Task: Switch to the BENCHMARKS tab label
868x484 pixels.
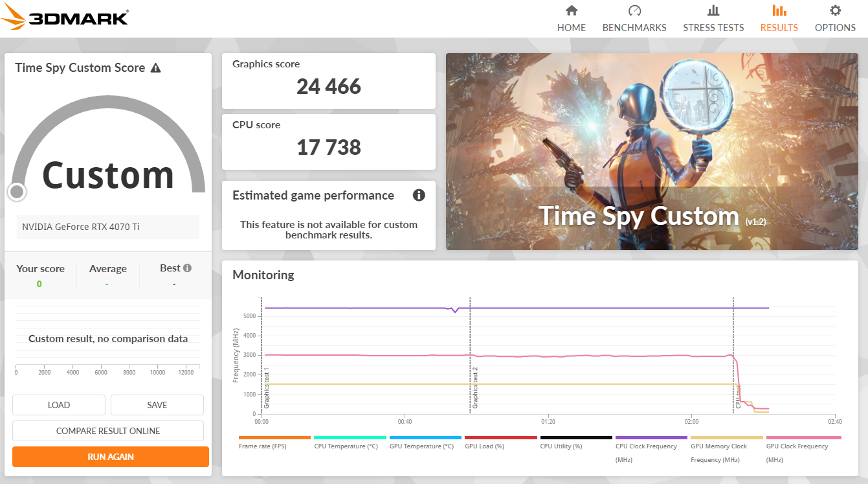Action: coord(634,28)
